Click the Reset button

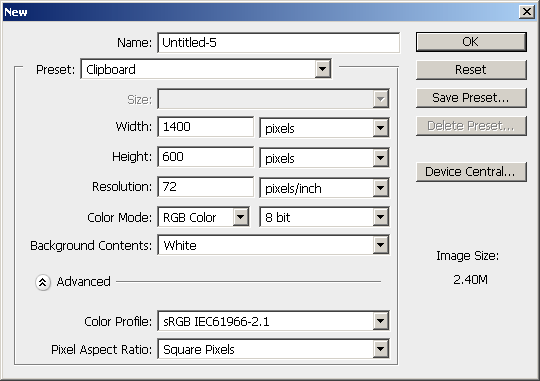[471, 70]
